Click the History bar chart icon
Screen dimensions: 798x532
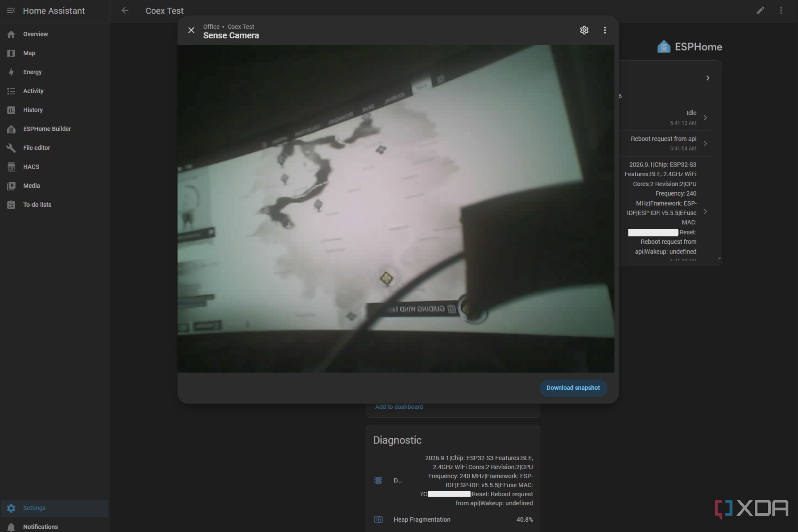(x=11, y=110)
